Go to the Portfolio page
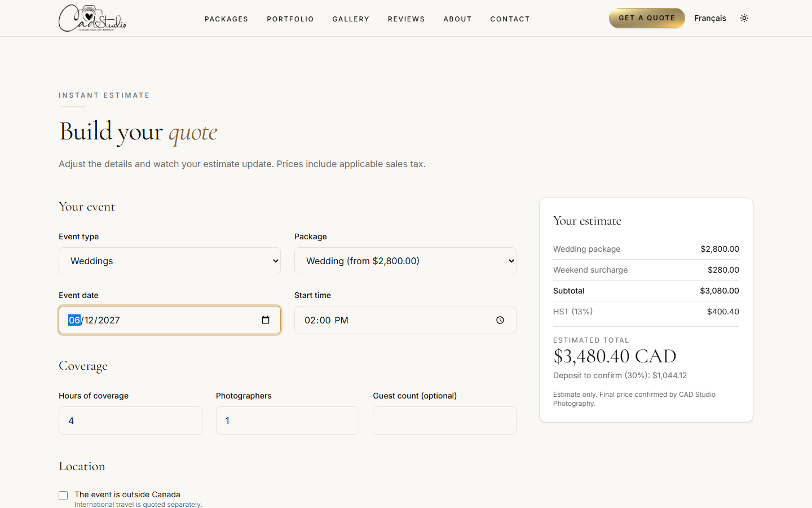 point(290,19)
